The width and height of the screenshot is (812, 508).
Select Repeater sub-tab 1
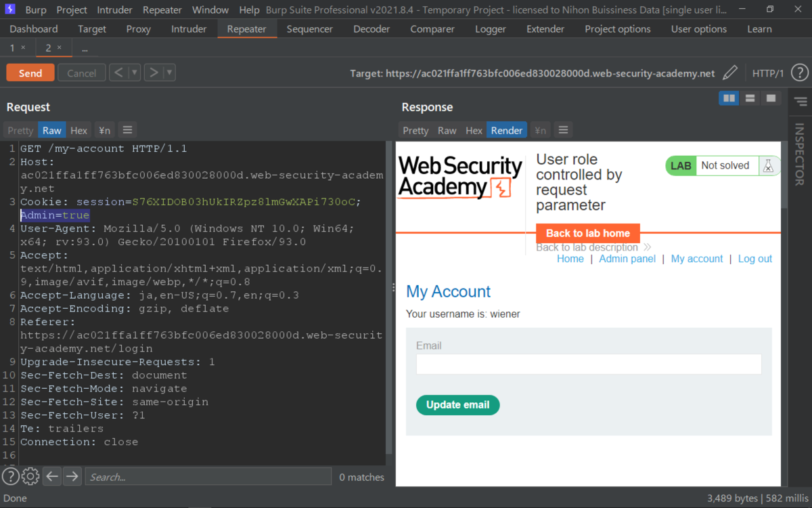(x=12, y=48)
